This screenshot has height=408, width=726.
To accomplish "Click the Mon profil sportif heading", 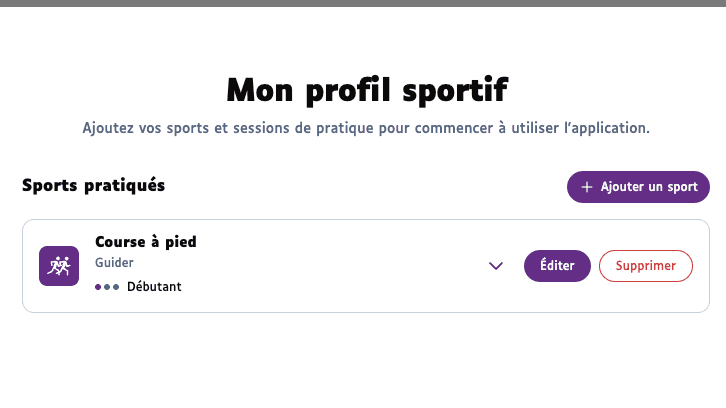I will [366, 91].
